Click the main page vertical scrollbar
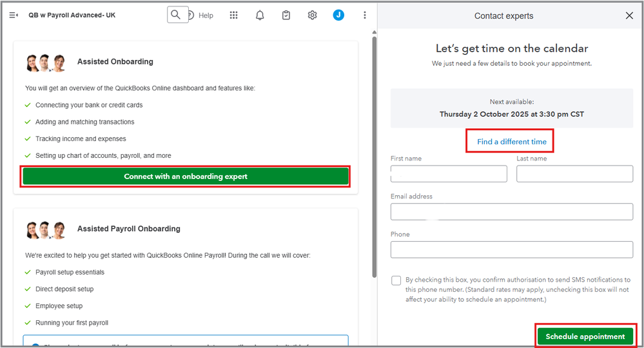Viewport: 644px width, 348px height. click(x=374, y=156)
